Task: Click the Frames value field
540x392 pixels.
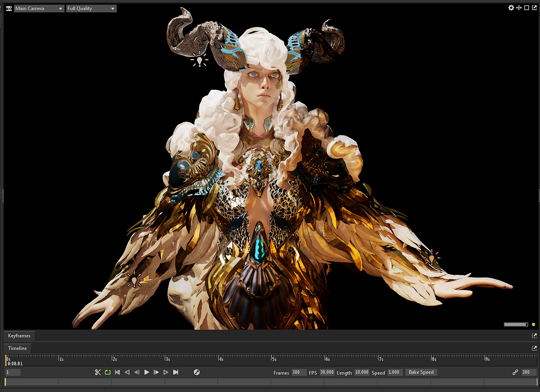Action: pyautogui.click(x=299, y=373)
